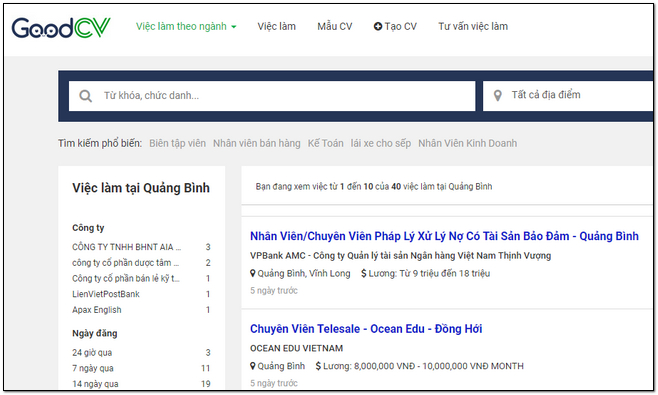Click the Quảng Bình, Vĩnh Long location text
The width and height of the screenshot is (658, 395).
pos(304,274)
